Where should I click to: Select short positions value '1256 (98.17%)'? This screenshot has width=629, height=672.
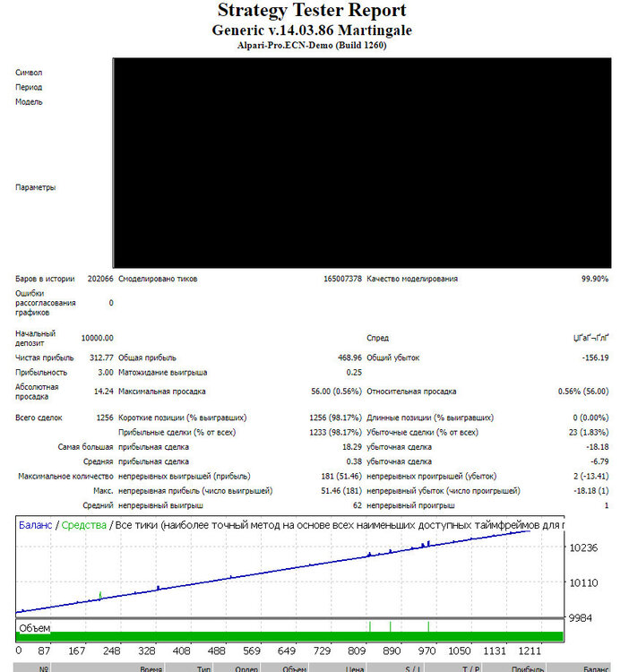335,418
